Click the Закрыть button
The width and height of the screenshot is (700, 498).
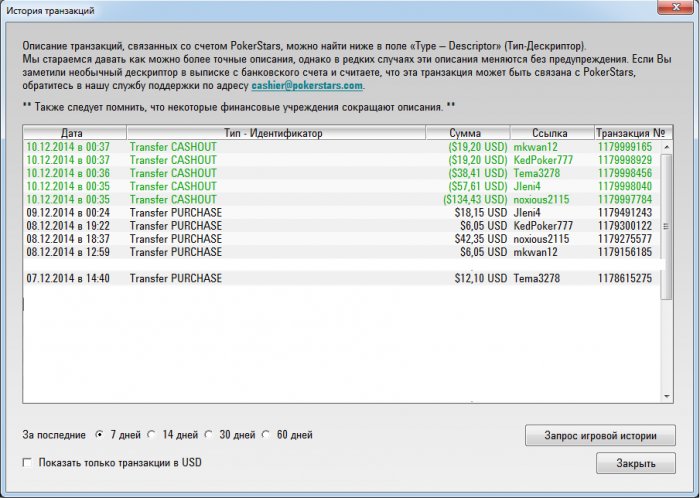coord(636,464)
